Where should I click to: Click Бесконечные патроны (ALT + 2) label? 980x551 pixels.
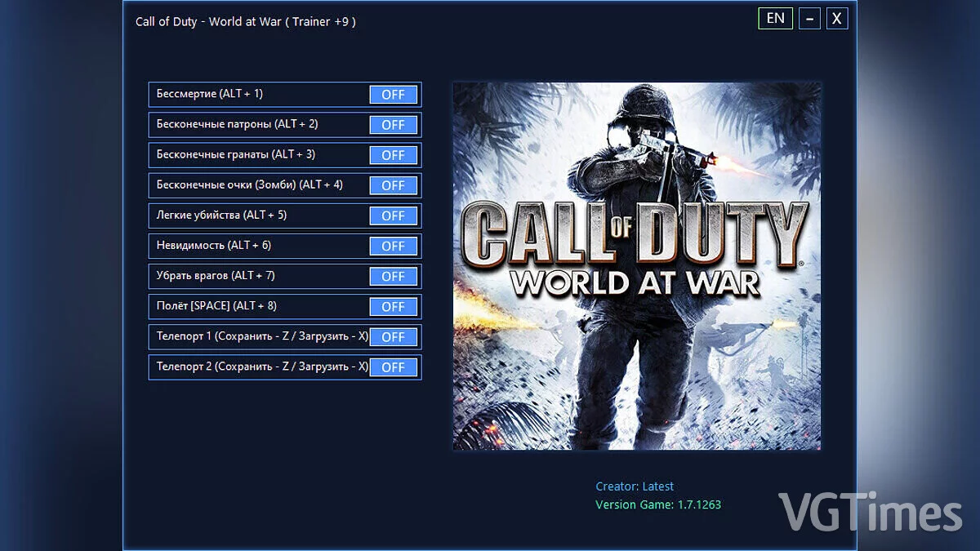click(238, 124)
